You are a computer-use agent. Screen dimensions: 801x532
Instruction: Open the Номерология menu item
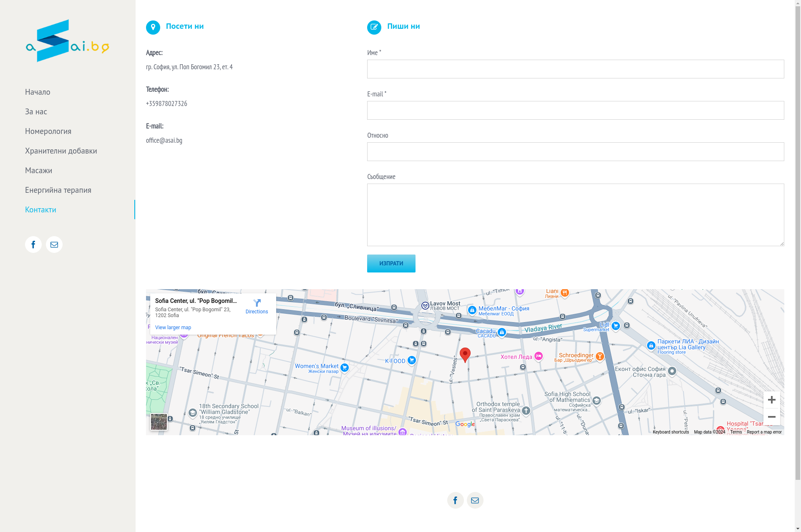pyautogui.click(x=48, y=131)
